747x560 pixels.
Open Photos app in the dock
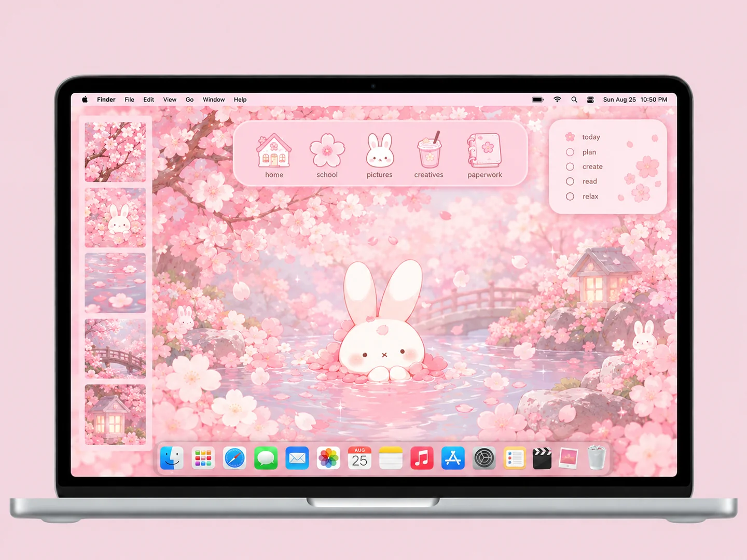328,458
